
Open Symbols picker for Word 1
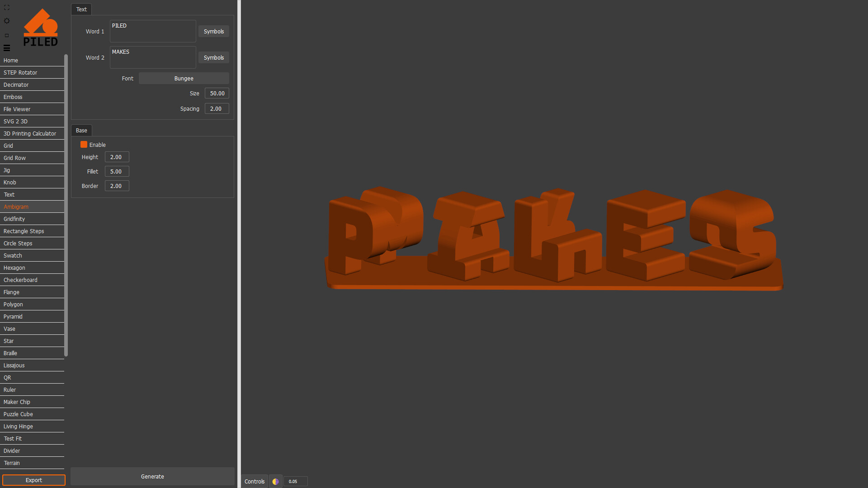click(x=213, y=32)
